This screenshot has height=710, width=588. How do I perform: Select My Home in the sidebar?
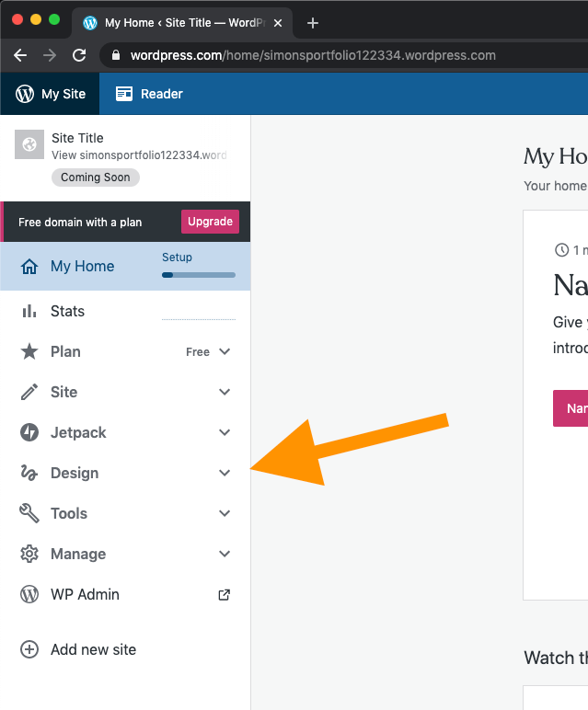click(x=125, y=267)
